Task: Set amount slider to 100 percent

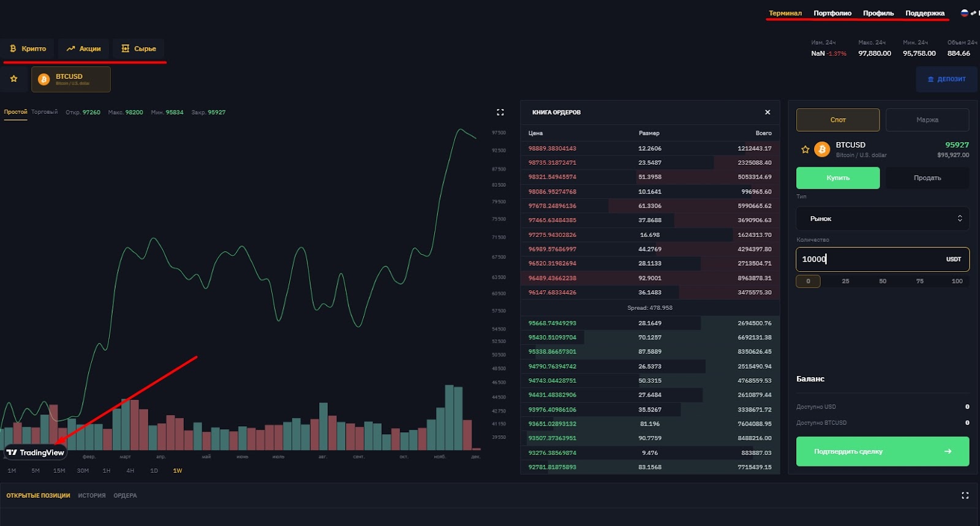Action: 957,281
